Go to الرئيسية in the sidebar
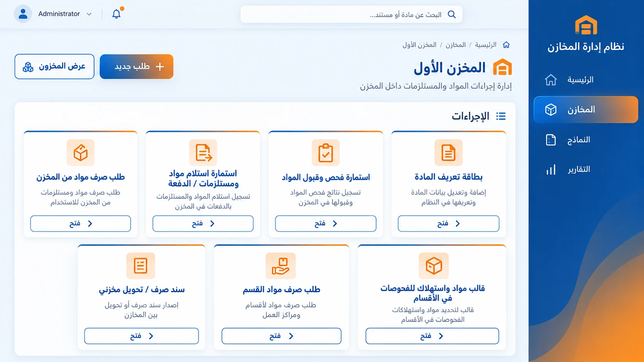 coord(586,80)
